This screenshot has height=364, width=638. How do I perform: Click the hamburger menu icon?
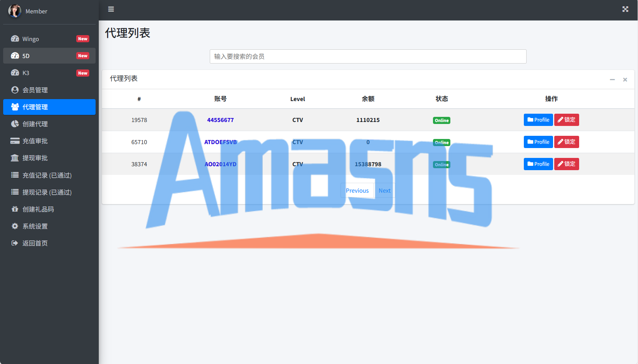(x=111, y=9)
